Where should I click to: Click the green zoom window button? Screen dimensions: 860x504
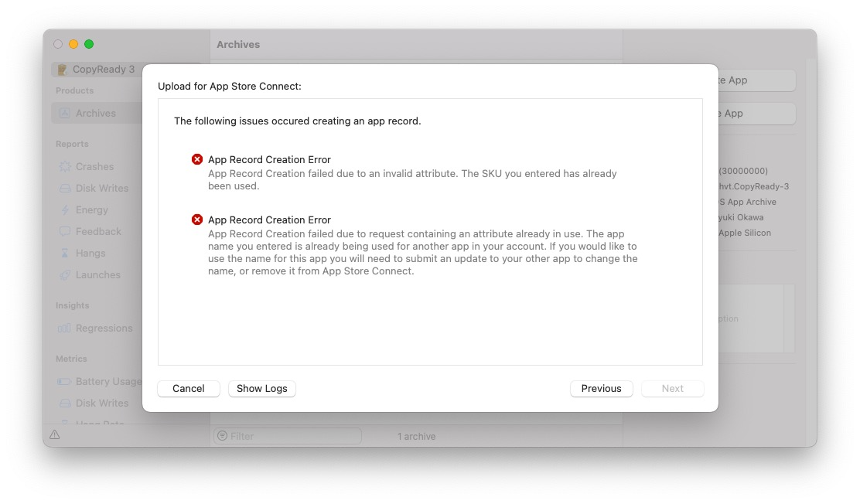89,44
